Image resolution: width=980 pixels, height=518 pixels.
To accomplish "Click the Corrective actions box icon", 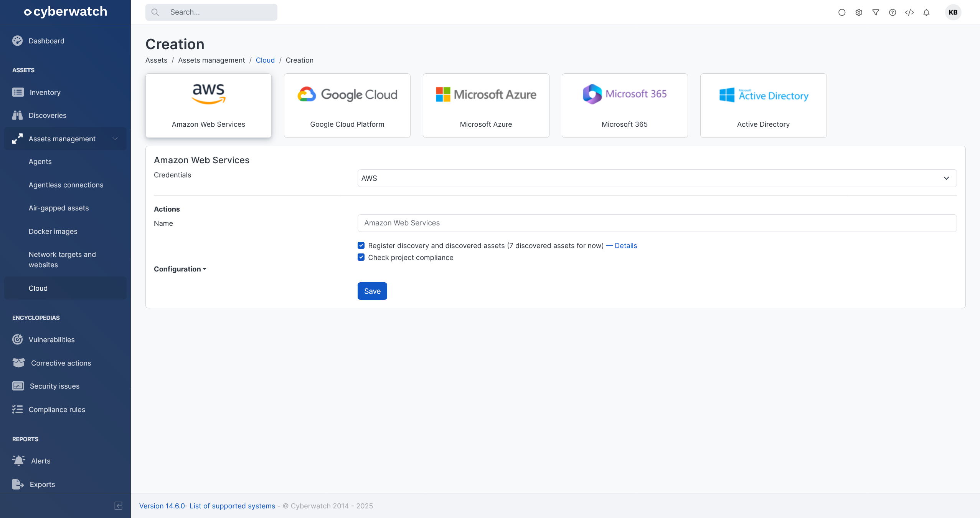I will tap(18, 363).
